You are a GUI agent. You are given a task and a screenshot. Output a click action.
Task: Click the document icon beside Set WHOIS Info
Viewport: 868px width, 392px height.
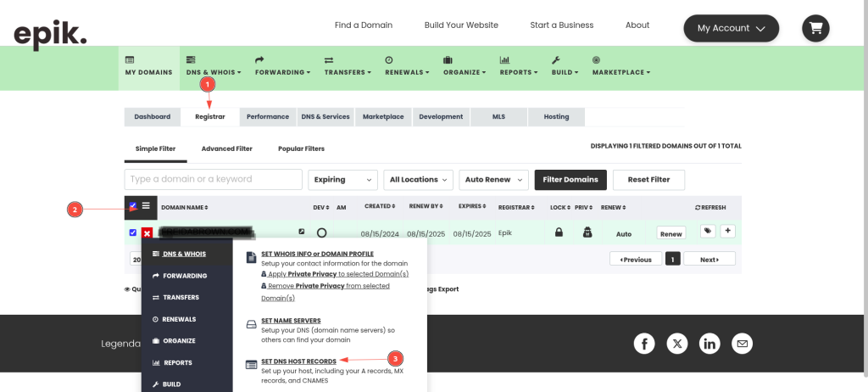click(251, 258)
